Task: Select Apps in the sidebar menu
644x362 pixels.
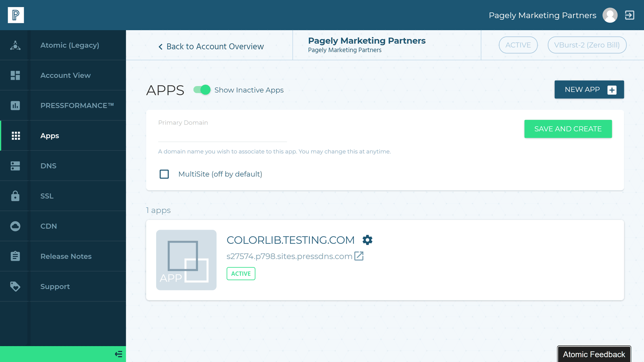Action: [49, 136]
